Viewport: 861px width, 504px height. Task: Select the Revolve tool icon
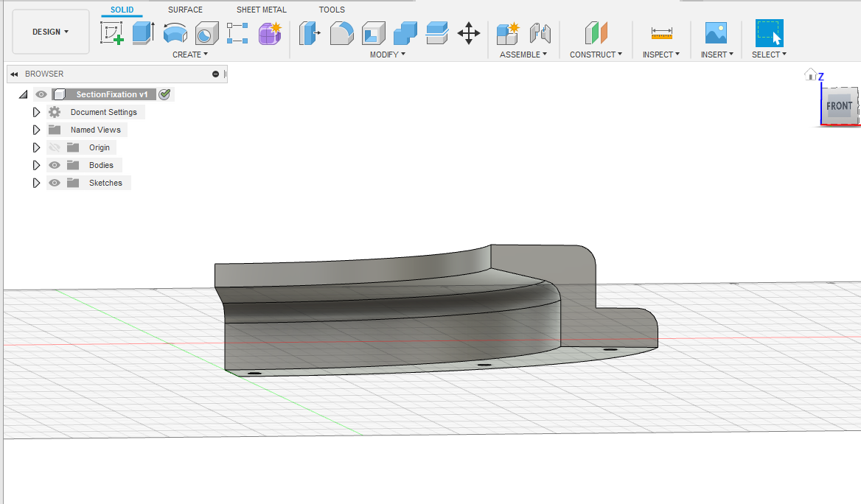[x=175, y=33]
